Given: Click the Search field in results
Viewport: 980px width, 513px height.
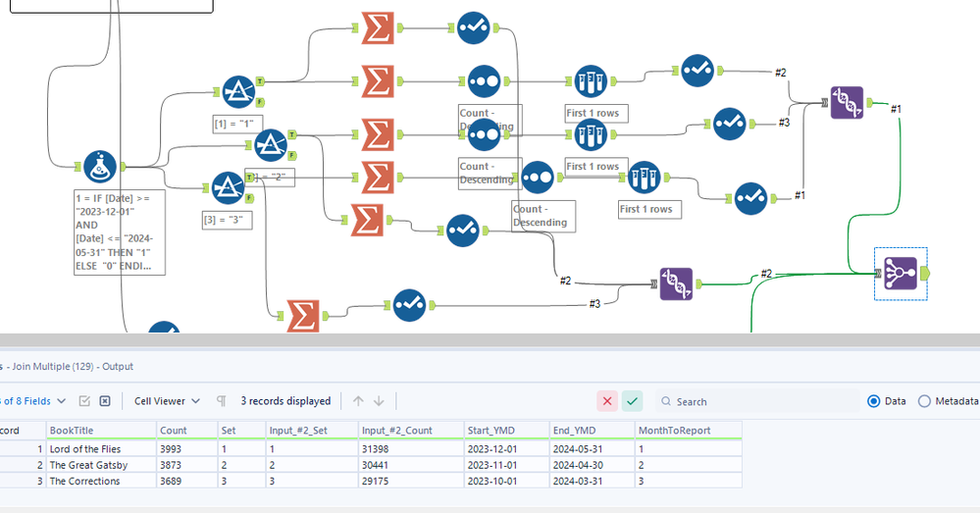Looking at the screenshot, I should coord(757,401).
